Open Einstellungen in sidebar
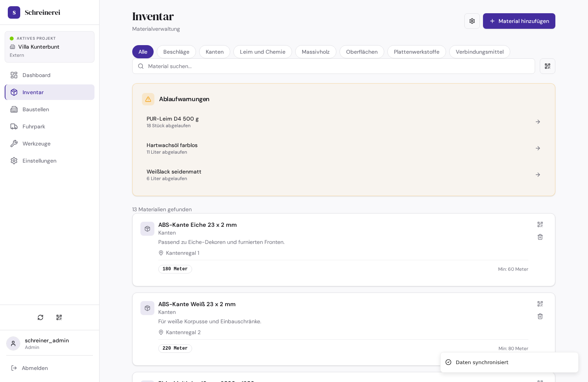The image size is (588, 382). click(x=49, y=161)
